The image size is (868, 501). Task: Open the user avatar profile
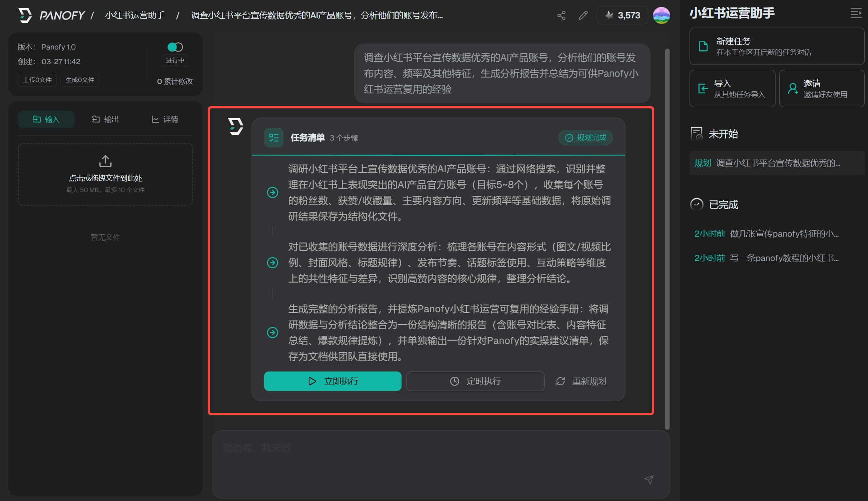tap(661, 15)
